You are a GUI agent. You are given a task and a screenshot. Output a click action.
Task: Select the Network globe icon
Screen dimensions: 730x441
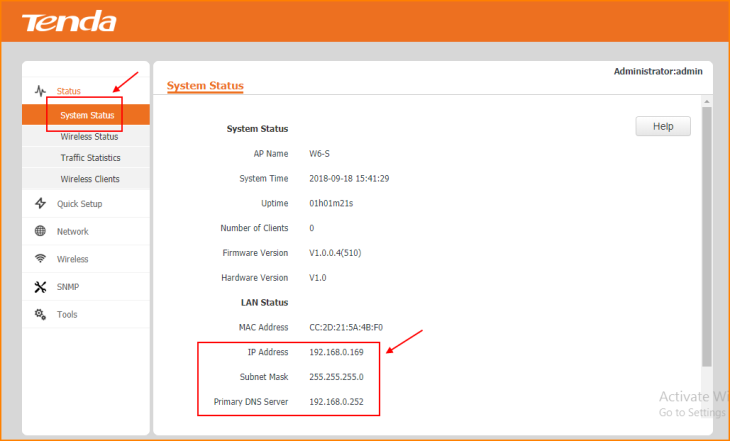coord(41,231)
